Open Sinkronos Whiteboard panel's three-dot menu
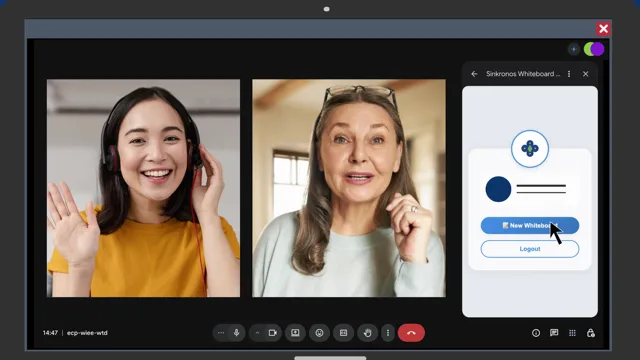Viewport: 640px width, 360px height. pos(569,74)
